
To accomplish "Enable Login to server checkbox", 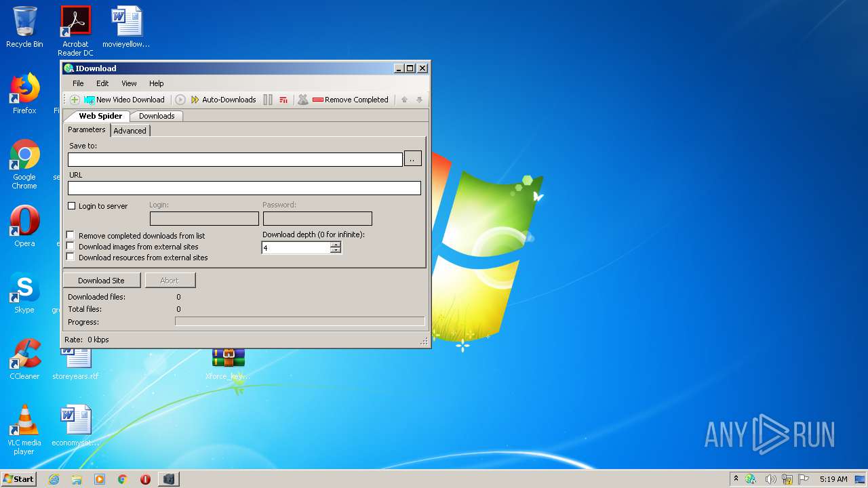I will point(72,206).
